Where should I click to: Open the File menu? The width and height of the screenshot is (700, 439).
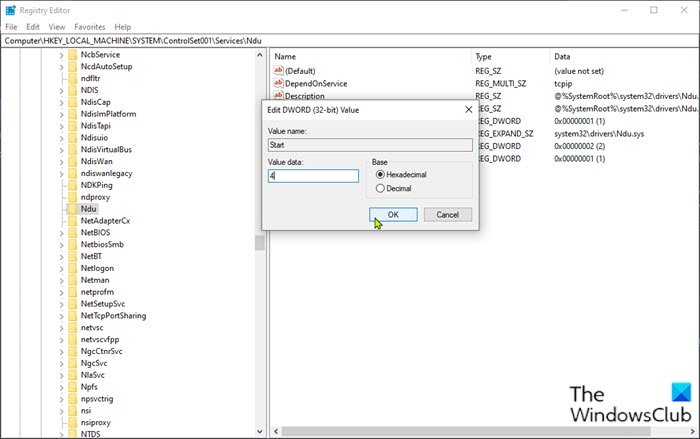pyautogui.click(x=11, y=27)
